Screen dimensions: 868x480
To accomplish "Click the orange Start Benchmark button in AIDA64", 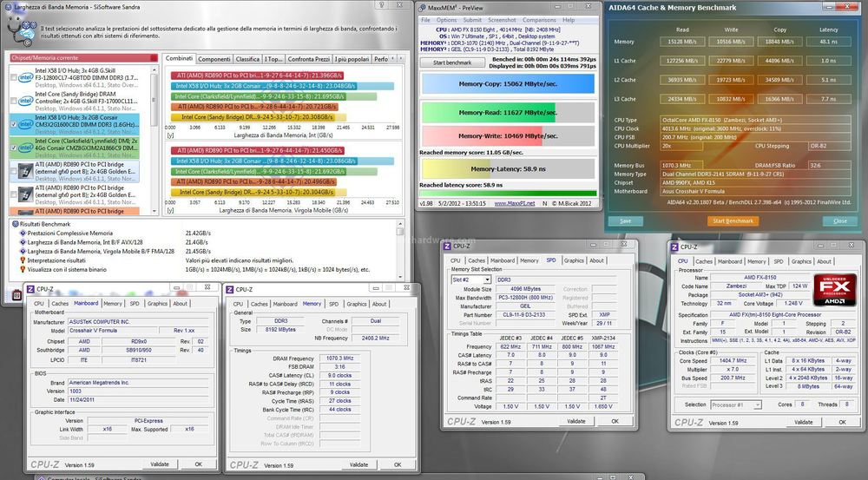I will pos(733,220).
